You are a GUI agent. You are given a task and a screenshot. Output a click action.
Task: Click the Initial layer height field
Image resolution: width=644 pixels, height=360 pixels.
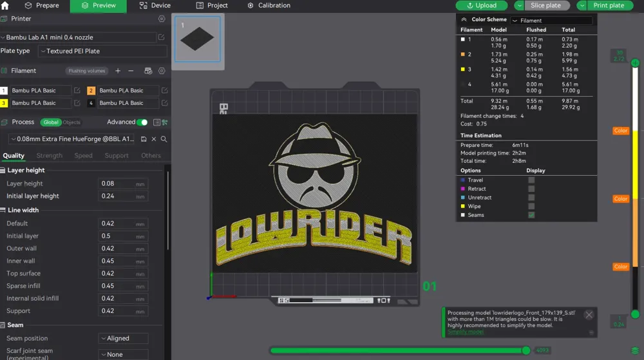(x=123, y=196)
